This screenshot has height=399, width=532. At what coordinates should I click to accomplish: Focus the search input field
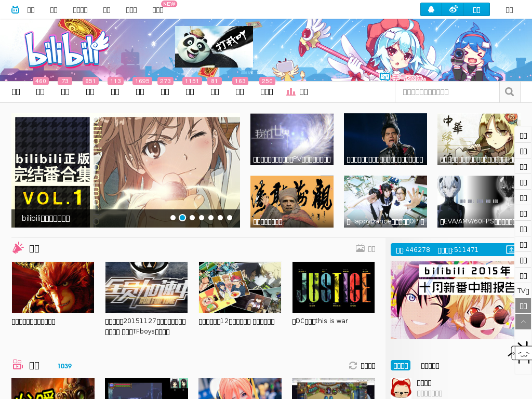click(447, 92)
